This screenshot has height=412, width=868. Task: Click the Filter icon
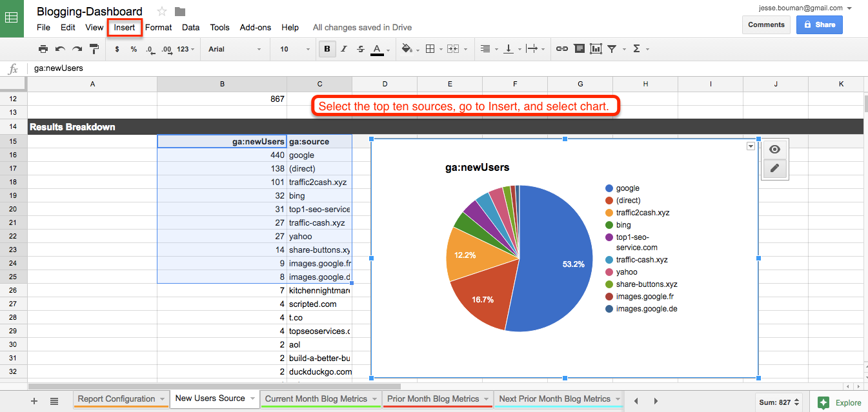click(612, 49)
